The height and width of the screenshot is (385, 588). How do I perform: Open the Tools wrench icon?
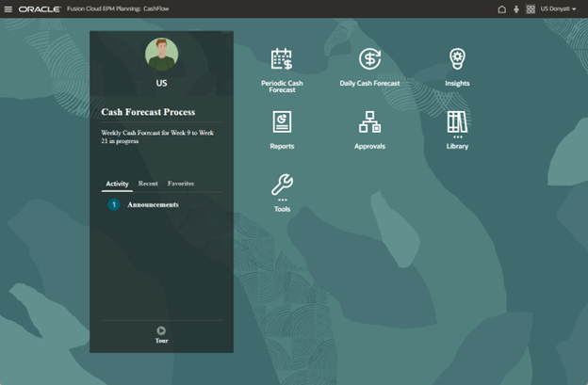point(282,185)
